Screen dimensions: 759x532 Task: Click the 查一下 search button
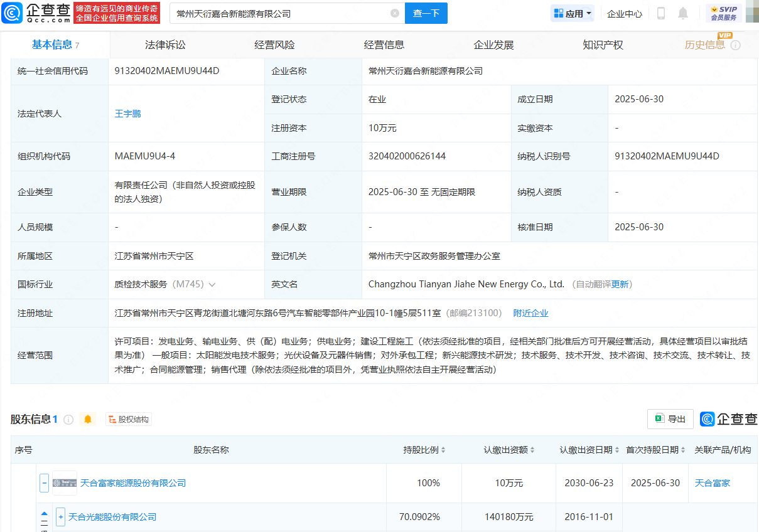click(426, 13)
